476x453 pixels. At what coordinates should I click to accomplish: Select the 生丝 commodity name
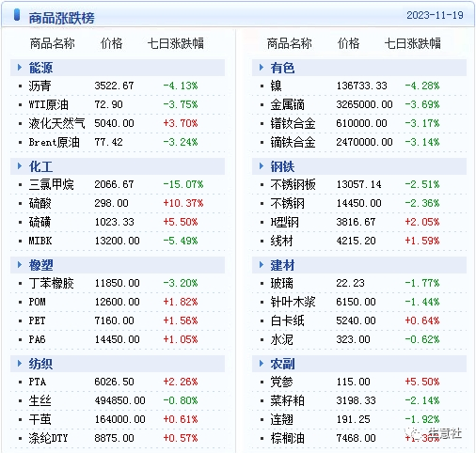tap(40, 400)
